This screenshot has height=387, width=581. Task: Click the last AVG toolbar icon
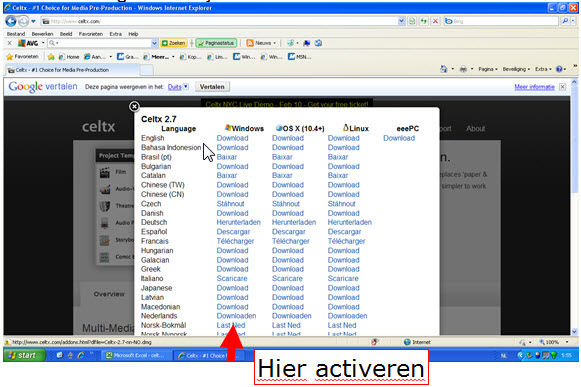(318, 43)
